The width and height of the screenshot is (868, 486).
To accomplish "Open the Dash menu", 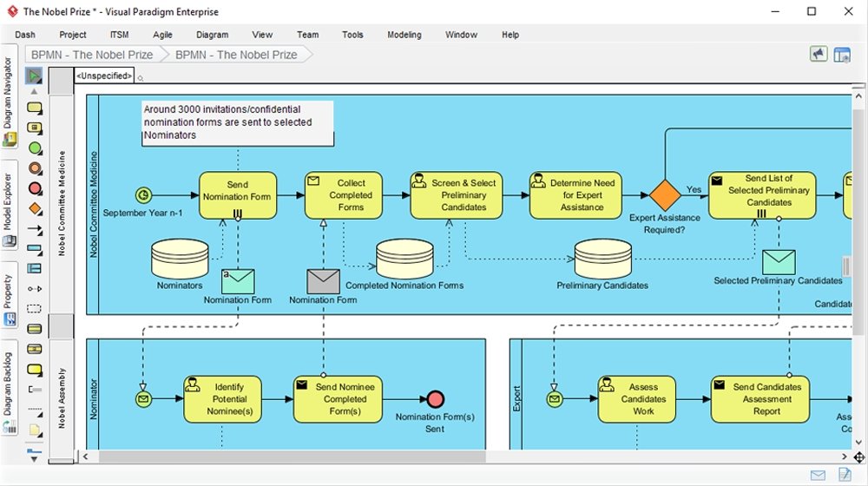I will click(25, 35).
